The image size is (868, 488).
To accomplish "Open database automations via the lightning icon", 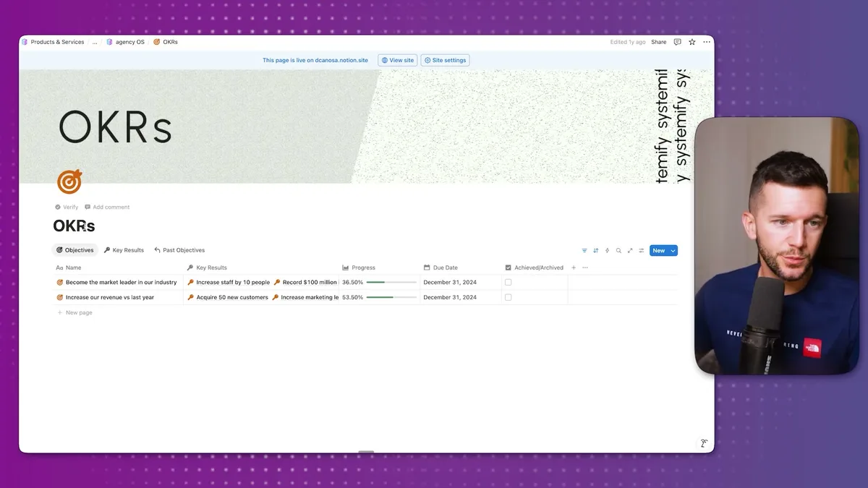I will (607, 250).
